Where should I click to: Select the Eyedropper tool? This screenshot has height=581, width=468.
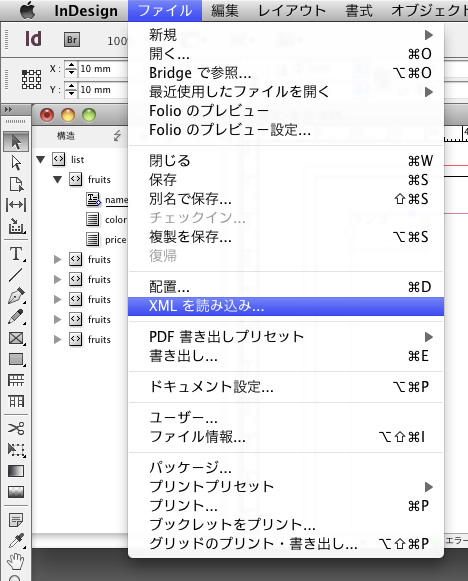point(16,540)
